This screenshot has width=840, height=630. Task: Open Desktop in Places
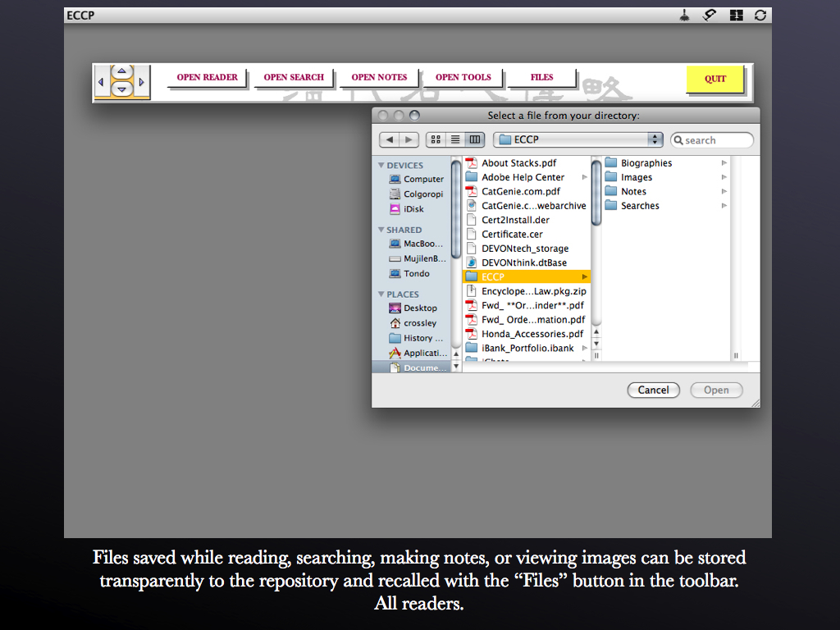[413, 308]
